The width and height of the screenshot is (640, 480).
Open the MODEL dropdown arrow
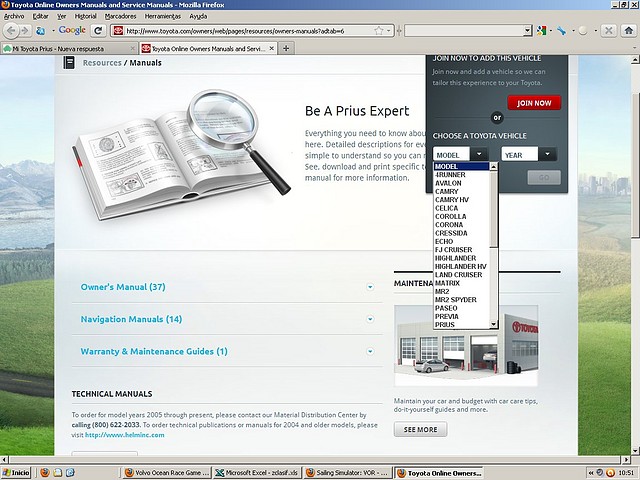pyautogui.click(x=479, y=154)
